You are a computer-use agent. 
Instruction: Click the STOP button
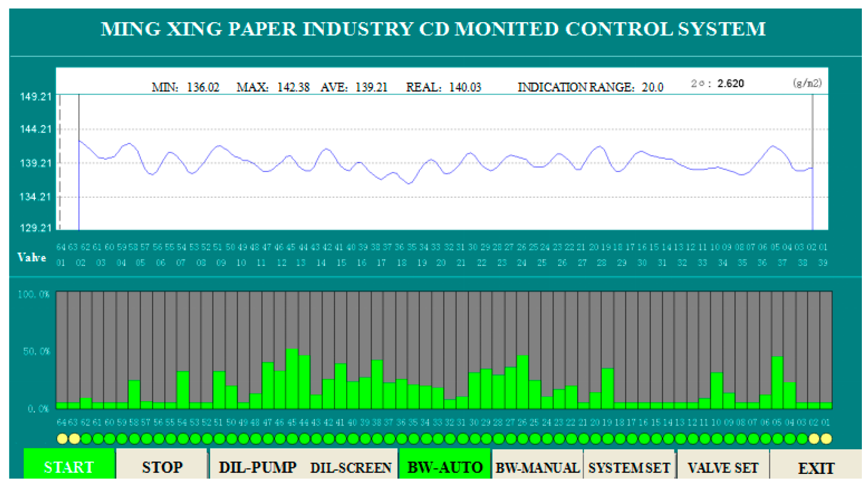point(162,468)
